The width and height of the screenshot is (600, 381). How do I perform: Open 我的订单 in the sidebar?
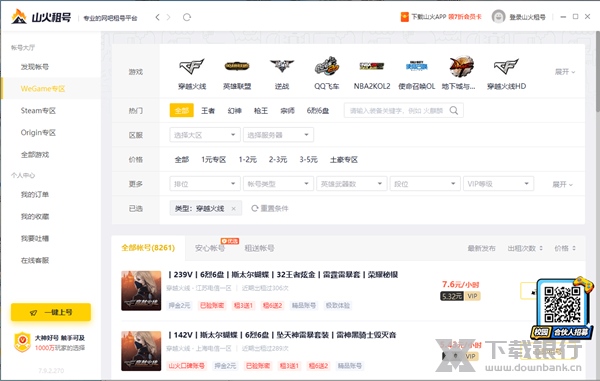(x=35, y=194)
